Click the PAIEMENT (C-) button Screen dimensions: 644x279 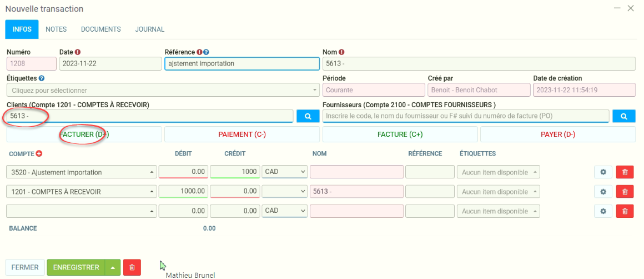241,134
